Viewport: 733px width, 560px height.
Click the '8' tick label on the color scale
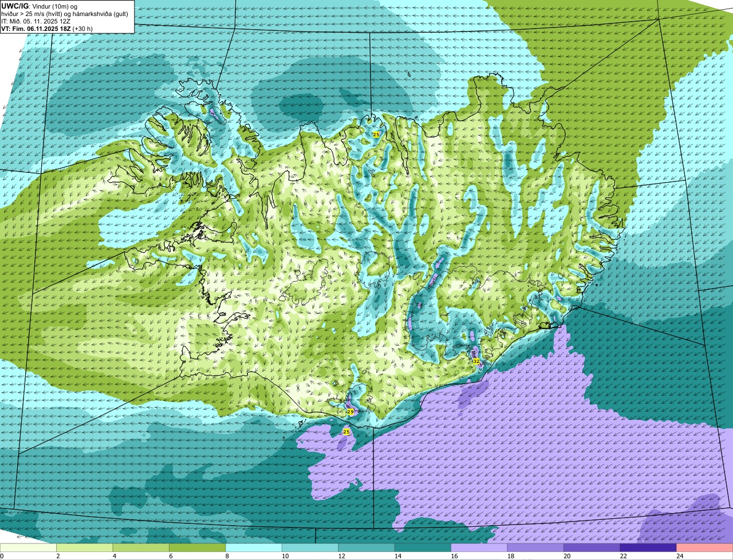(x=226, y=556)
